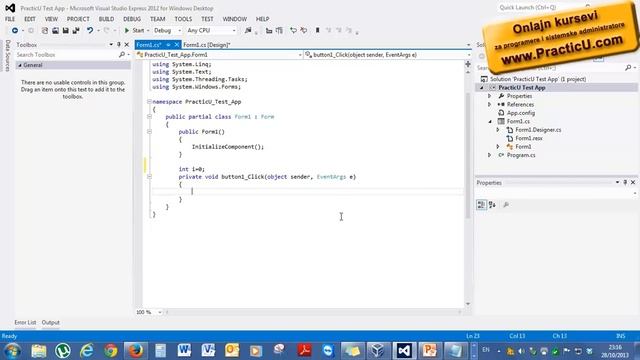The height and width of the screenshot is (360, 640).
Task: Save the current file with the Save icon
Action: coord(65,31)
